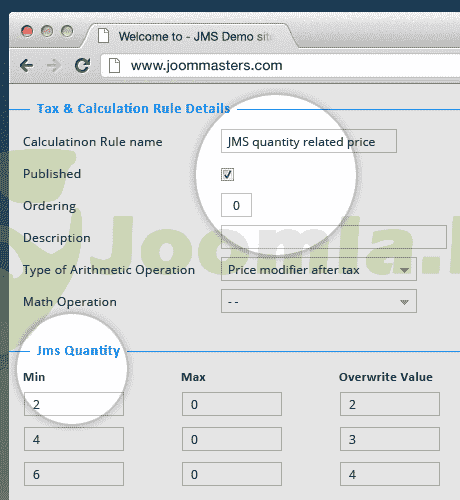Go back with the browser back arrow
Image resolution: width=460 pixels, height=500 pixels.
[x=26, y=65]
